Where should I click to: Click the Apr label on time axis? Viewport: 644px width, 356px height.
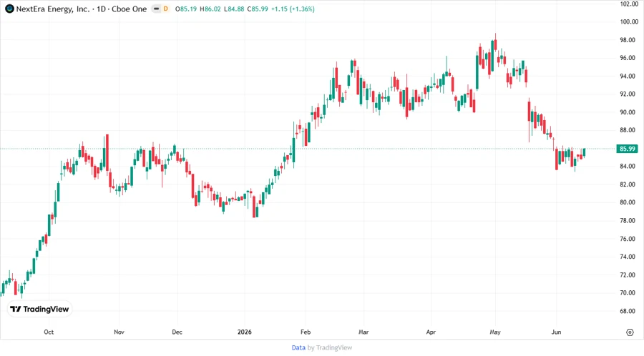[x=431, y=332]
